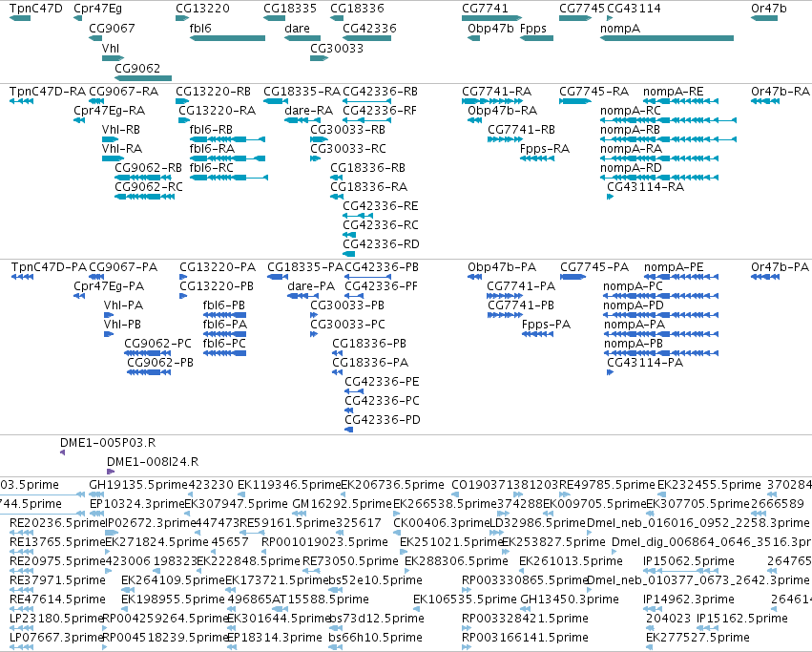The image size is (812, 652).
Task: Click transcript CG43114-RA
Action: point(645,187)
